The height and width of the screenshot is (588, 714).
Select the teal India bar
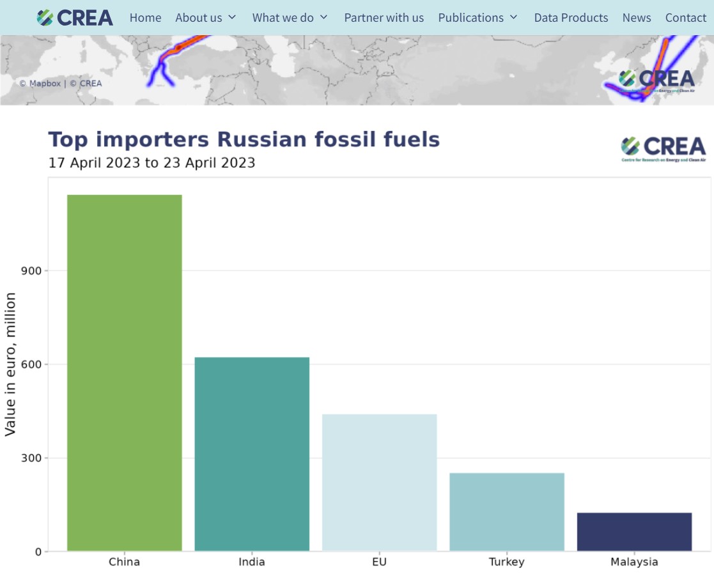[x=252, y=454]
